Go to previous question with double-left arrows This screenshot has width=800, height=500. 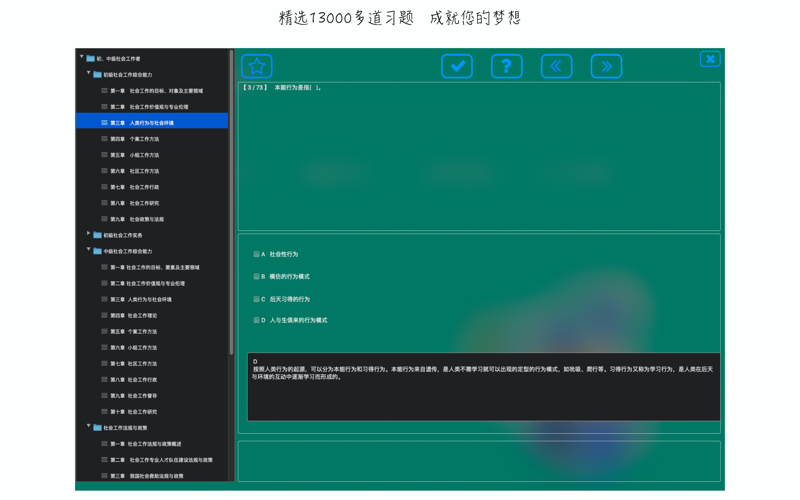556,66
